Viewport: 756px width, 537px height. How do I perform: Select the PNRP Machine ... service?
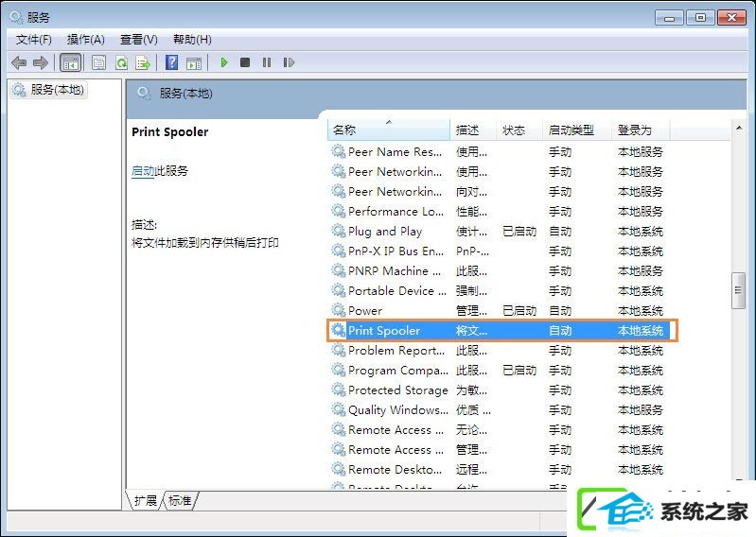(x=499, y=271)
